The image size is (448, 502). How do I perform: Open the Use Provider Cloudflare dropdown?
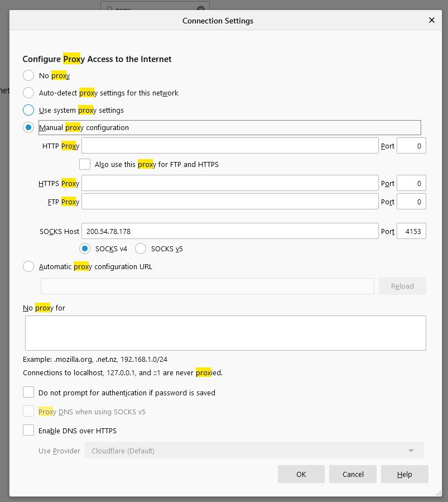pyautogui.click(x=254, y=451)
